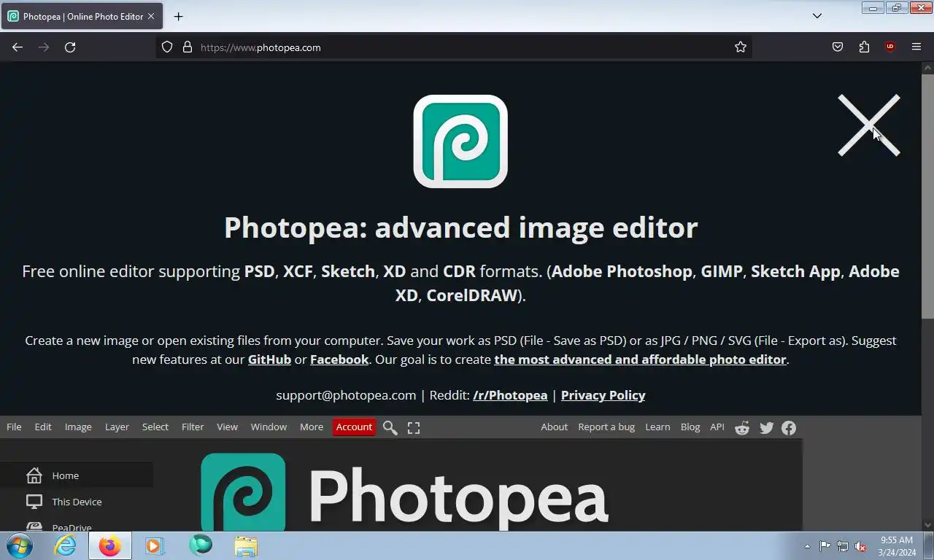934x560 pixels.
Task: Open the File menu
Action: [14, 427]
